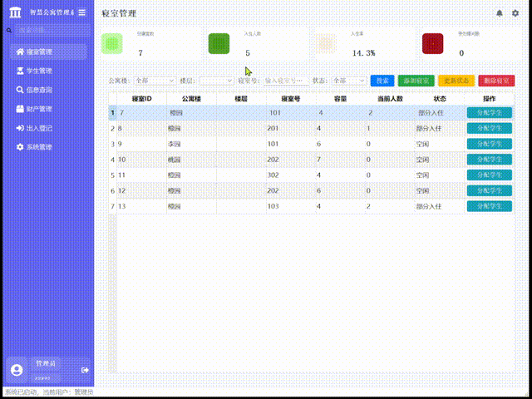The width and height of the screenshot is (532, 399).
Task: Click room number "302" cell
Action: 291,175
